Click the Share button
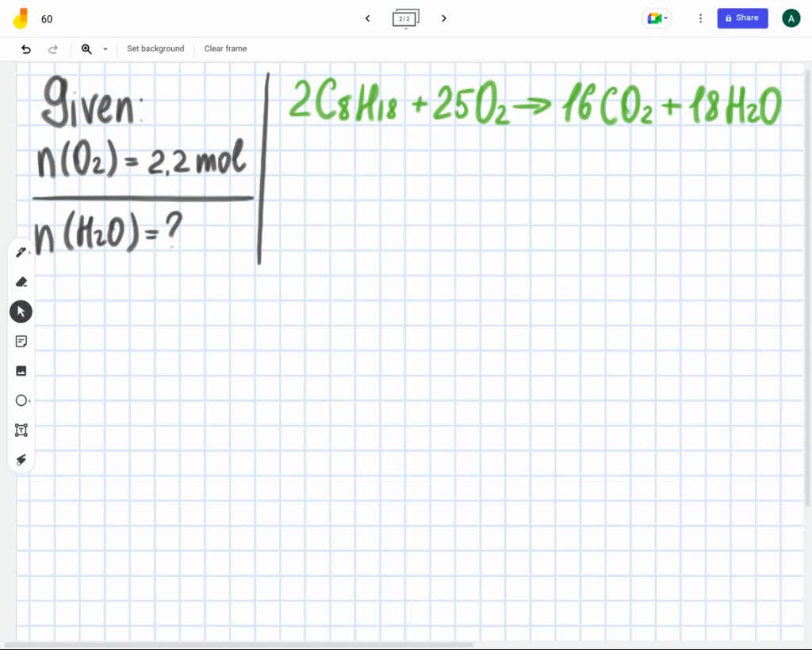The image size is (812, 650). [x=742, y=17]
